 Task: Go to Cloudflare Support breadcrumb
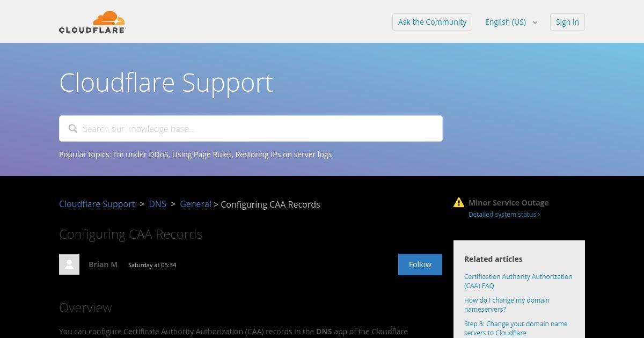click(x=97, y=204)
